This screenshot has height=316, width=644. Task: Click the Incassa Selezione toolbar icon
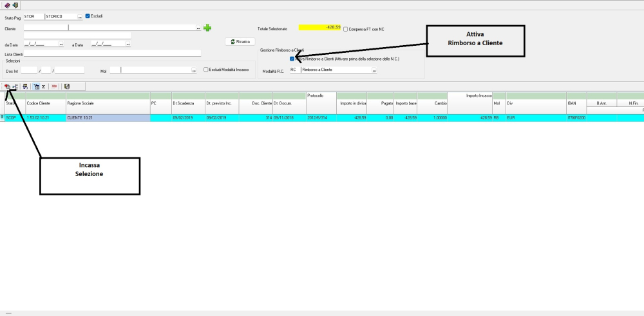click(x=7, y=86)
